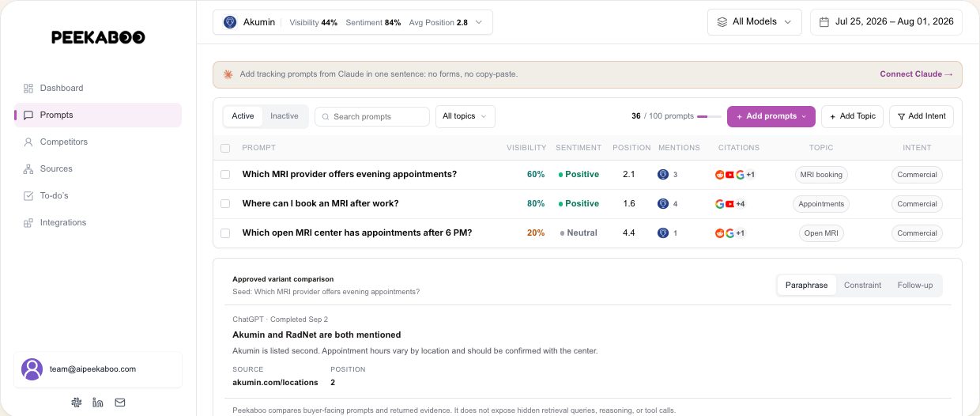Click the To-do's checkbox icon
The width and height of the screenshot is (980, 416).
point(28,195)
